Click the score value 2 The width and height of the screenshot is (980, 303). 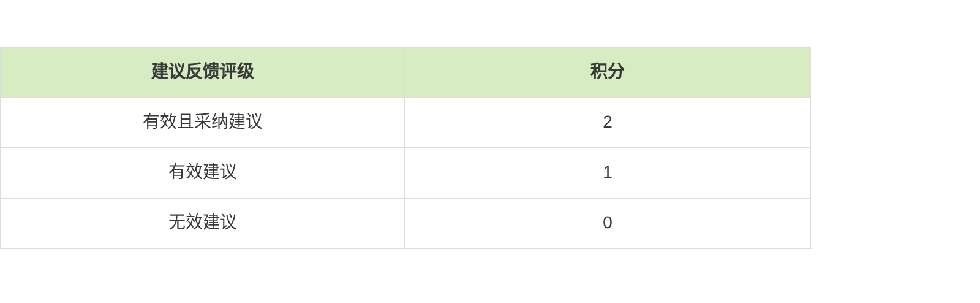click(607, 122)
